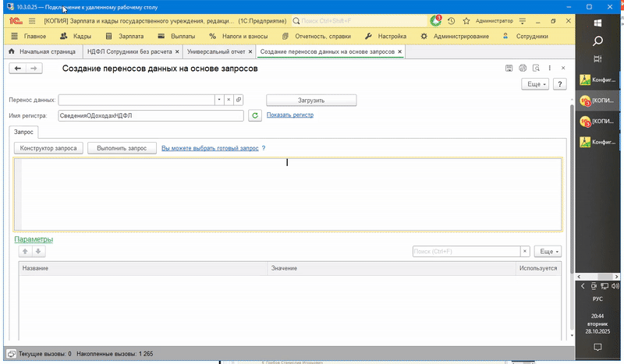
Task: Click Конструктор запроса button
Action: pyautogui.click(x=48, y=148)
